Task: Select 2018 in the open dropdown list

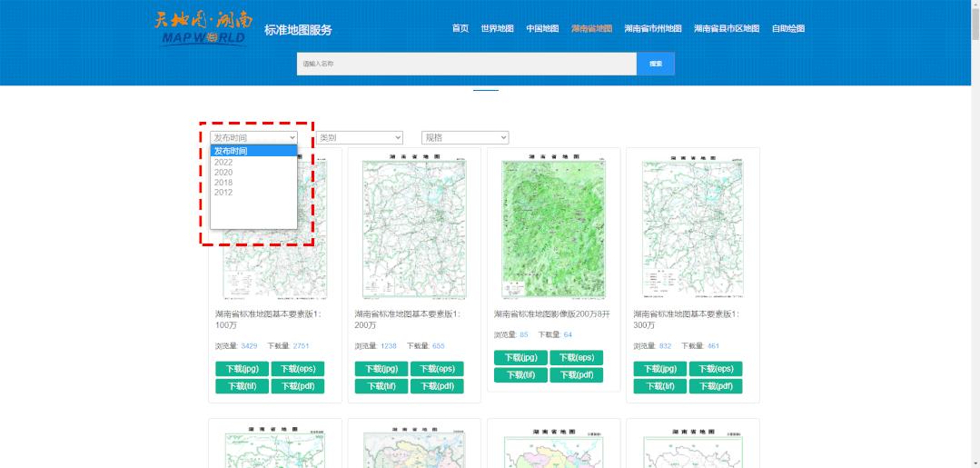Action: (x=223, y=183)
